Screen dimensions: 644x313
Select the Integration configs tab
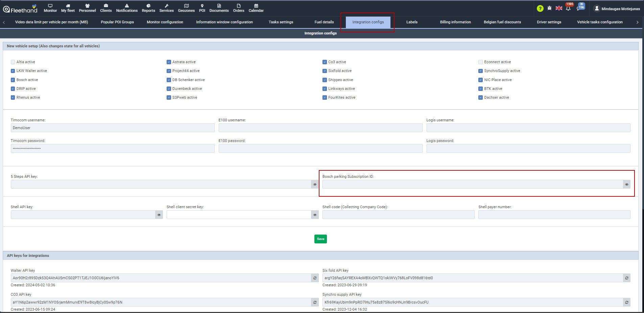tap(368, 22)
